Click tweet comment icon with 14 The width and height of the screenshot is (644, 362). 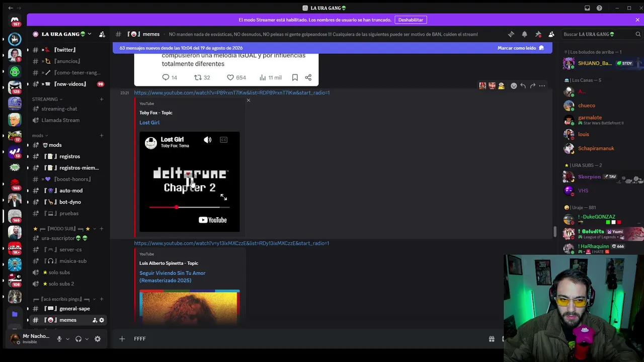coord(166,77)
